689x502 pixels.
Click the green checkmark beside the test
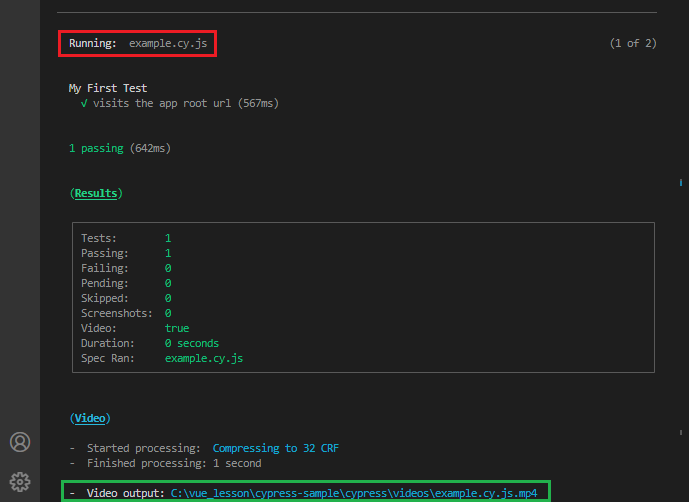pos(84,103)
